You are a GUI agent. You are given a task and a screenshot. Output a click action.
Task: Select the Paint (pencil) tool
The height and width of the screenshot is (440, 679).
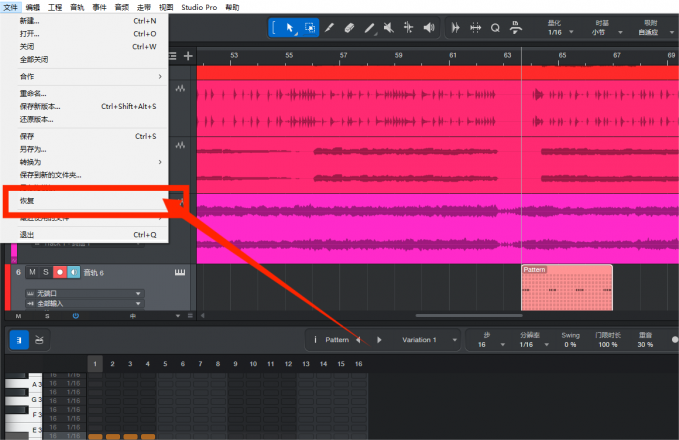coord(369,28)
